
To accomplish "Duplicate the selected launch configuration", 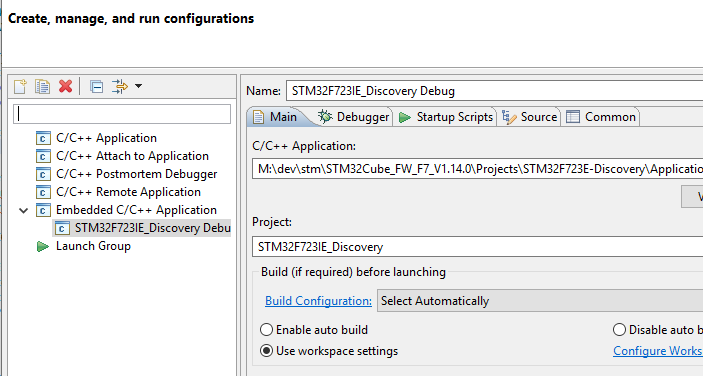I will point(43,86).
